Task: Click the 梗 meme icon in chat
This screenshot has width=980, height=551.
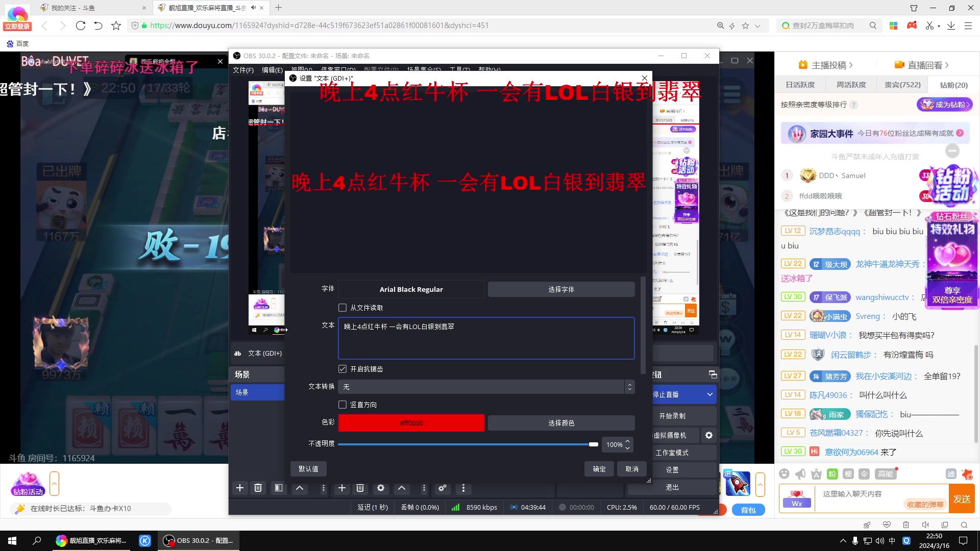Action: click(848, 474)
